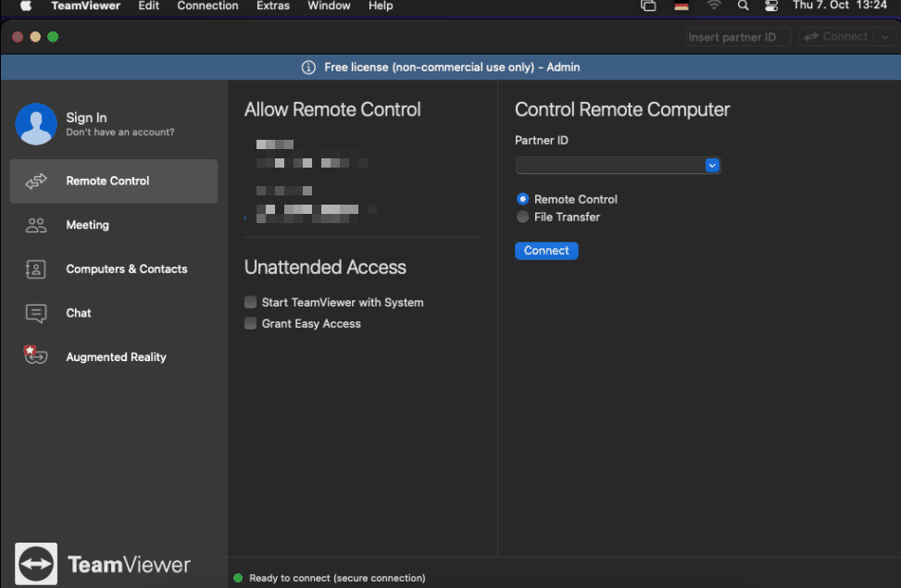Open the Connection menu

point(207,6)
